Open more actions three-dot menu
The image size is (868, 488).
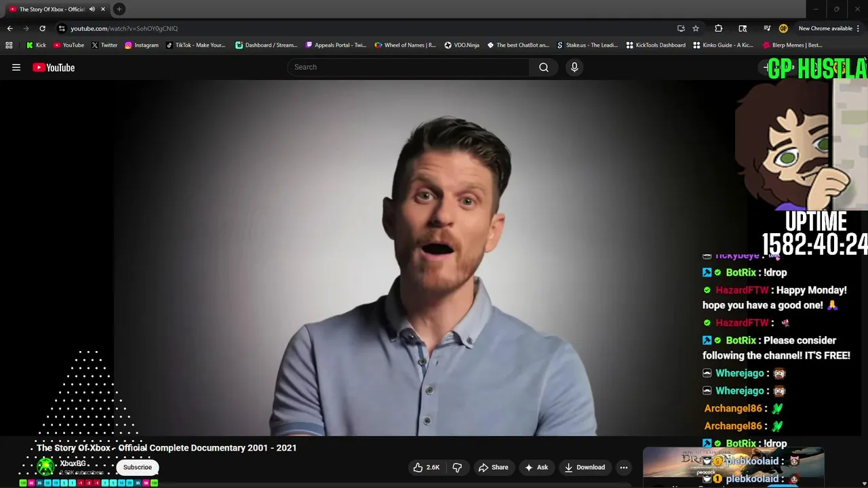624,467
